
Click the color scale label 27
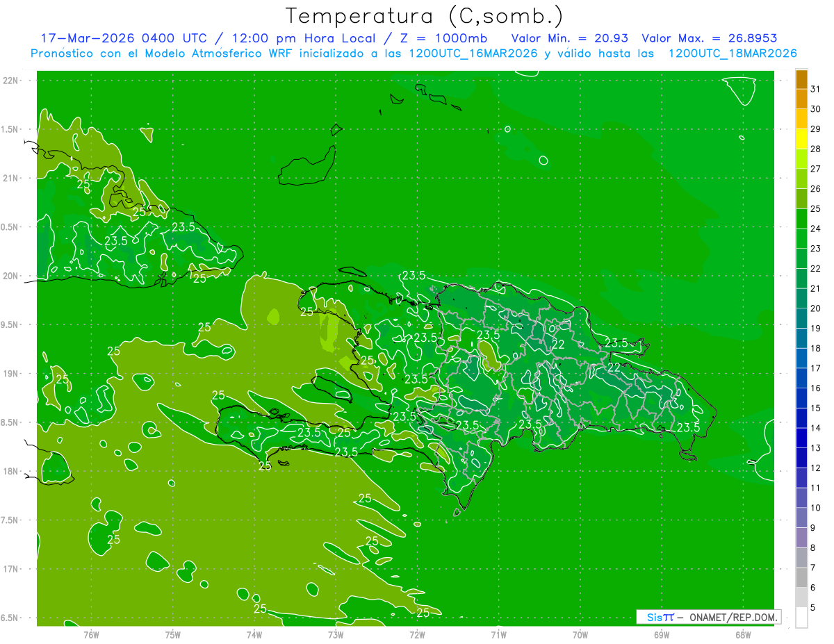click(816, 169)
